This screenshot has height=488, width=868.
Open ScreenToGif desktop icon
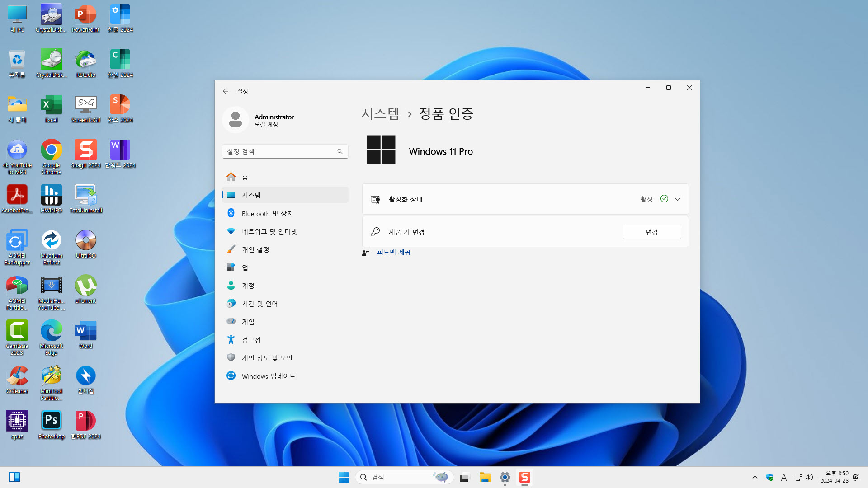[x=85, y=108]
